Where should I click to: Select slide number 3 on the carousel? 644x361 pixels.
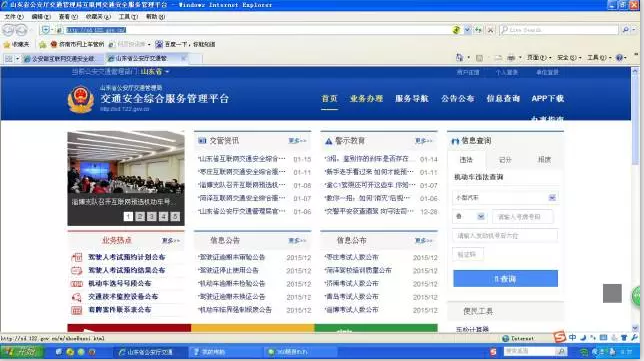pyautogui.click(x=152, y=216)
